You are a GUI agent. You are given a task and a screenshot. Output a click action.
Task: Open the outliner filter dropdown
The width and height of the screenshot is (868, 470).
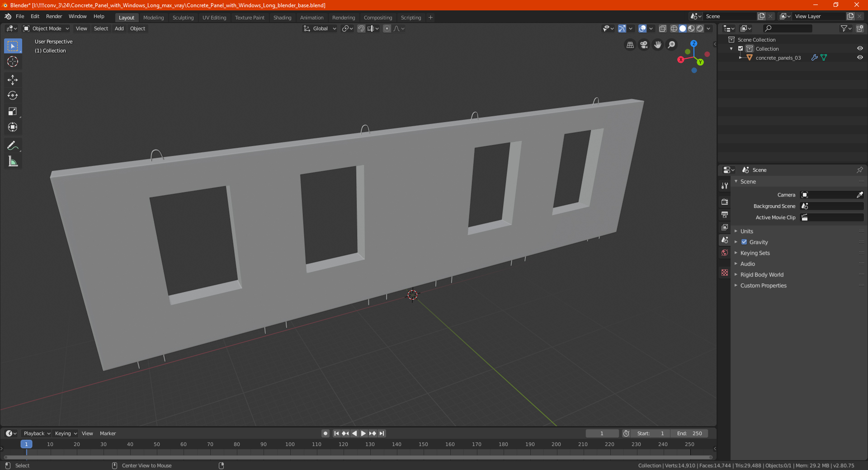pyautogui.click(x=846, y=28)
